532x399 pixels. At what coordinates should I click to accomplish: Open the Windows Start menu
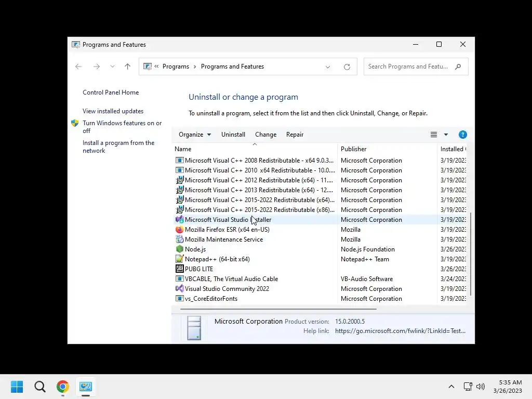pos(17,387)
